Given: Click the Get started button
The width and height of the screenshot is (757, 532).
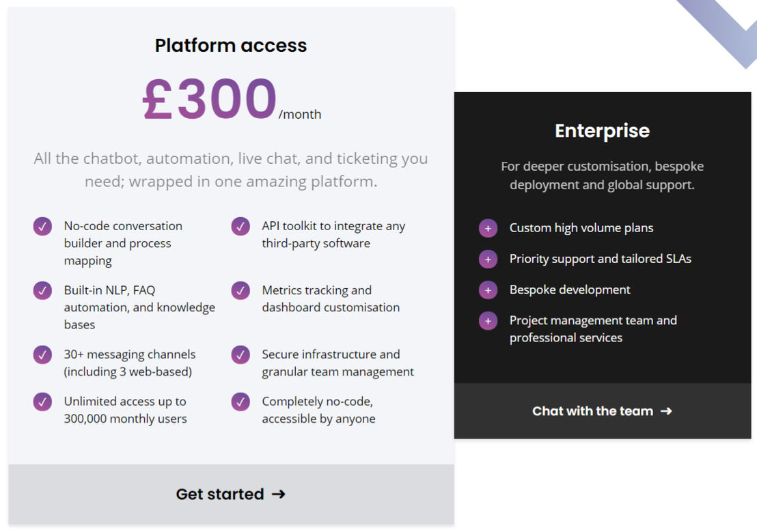Looking at the screenshot, I should coord(231,494).
